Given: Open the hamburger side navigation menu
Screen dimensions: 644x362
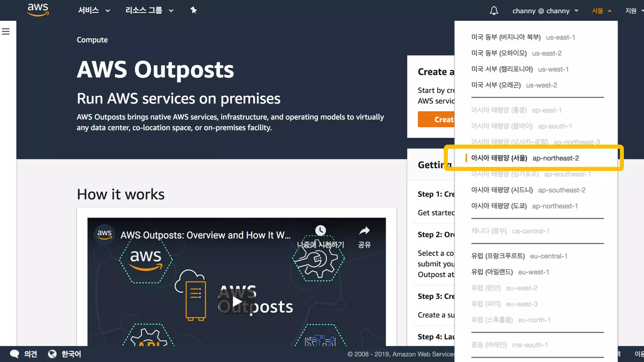Looking at the screenshot, I should (x=6, y=31).
